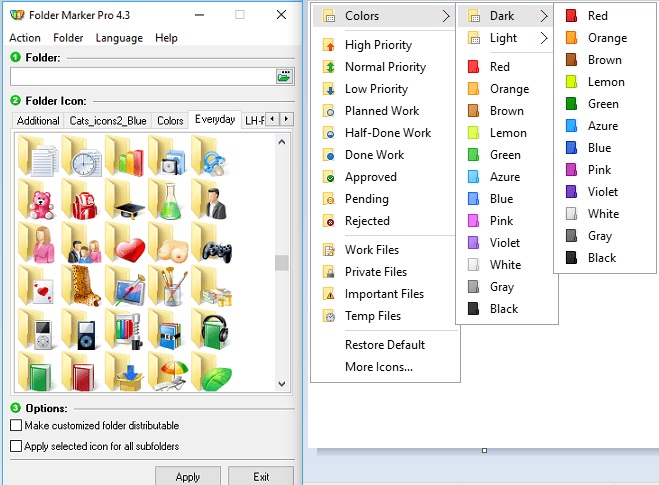Choose Azure in the middle color list
Viewport: 659px width, 485px height.
(506, 177)
